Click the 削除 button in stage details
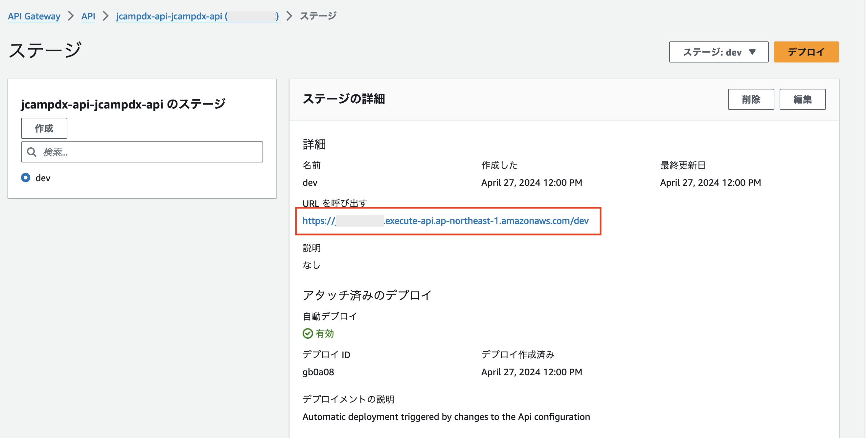Viewport: 868px width, 438px height. [751, 99]
